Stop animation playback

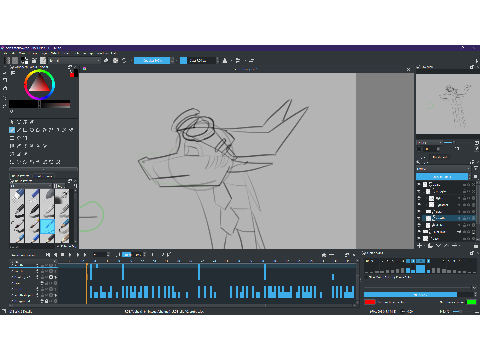63,255
